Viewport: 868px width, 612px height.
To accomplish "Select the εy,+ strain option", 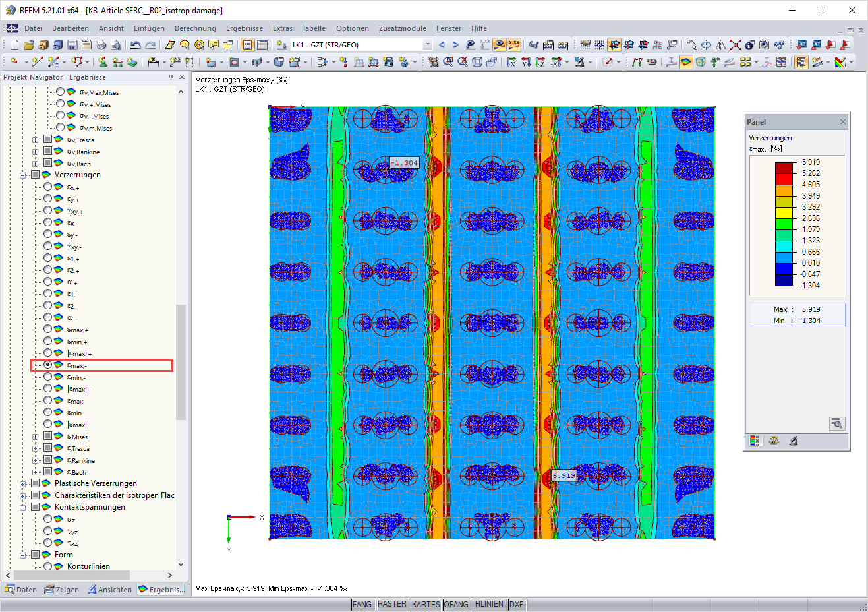I will point(48,199).
